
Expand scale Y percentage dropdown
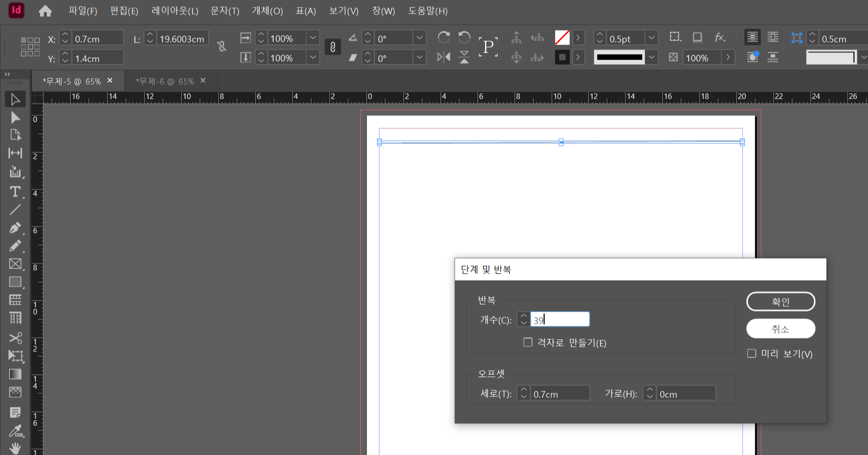[313, 58]
